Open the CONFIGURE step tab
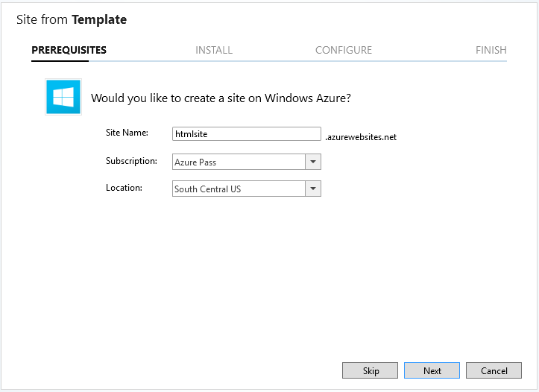539x392 pixels. (x=344, y=50)
